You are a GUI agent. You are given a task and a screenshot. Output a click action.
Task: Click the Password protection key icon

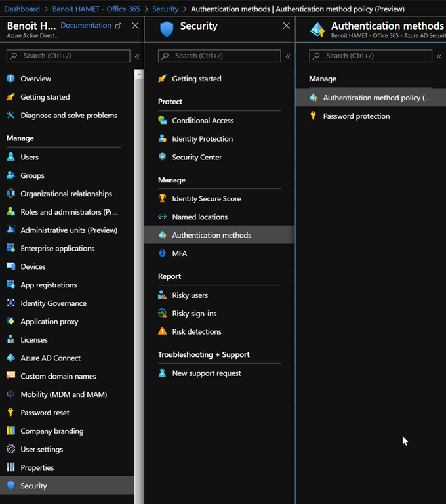(314, 116)
